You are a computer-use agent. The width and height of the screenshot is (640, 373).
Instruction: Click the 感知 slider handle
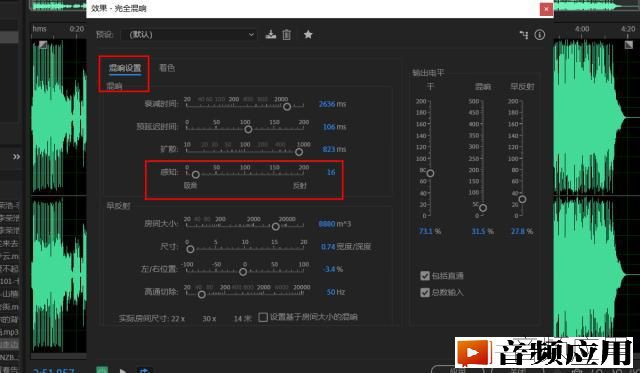196,175
